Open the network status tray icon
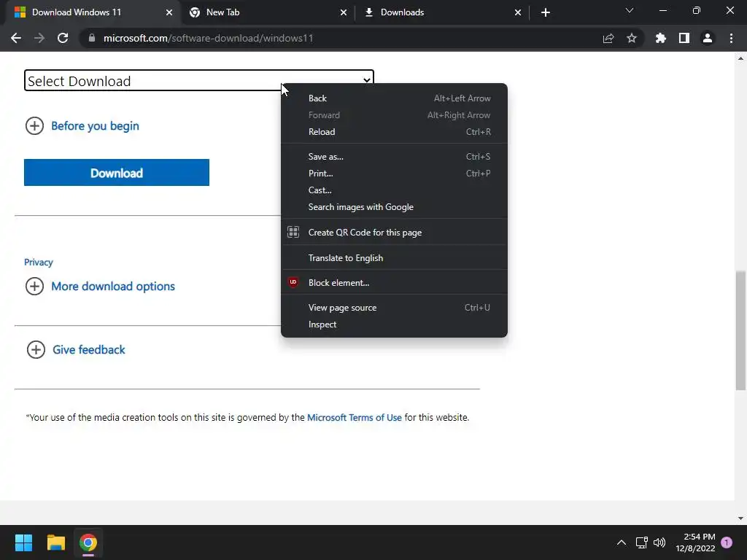This screenshot has width=747, height=560. coord(641,542)
